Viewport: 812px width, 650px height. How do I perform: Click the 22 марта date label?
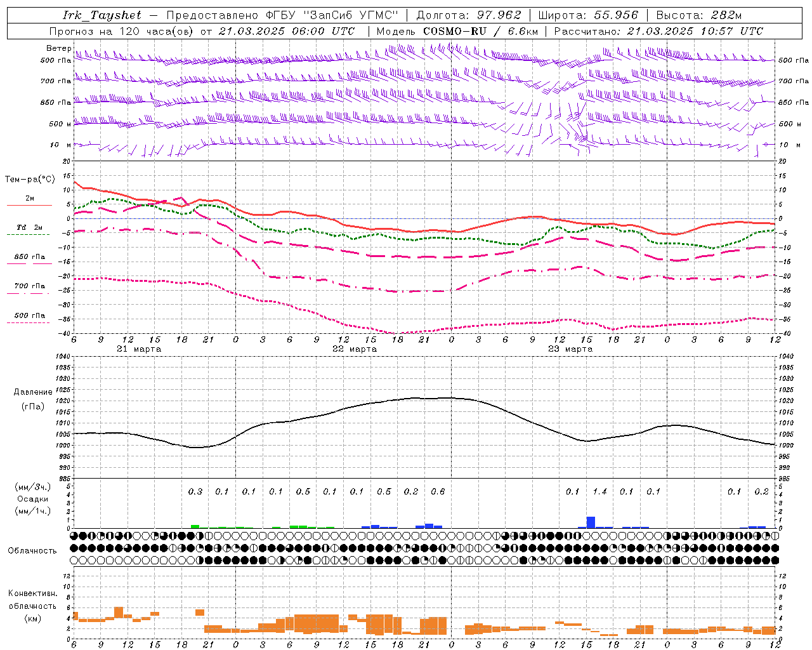(x=355, y=348)
